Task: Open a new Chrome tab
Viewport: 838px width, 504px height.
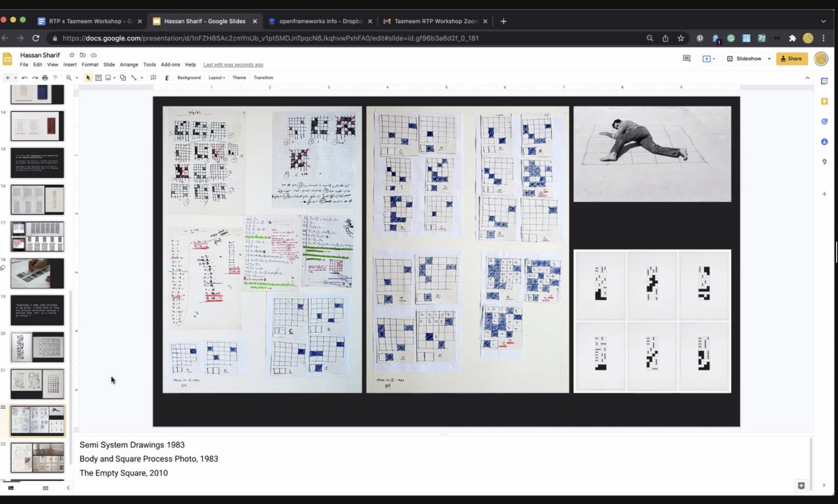Action: click(503, 21)
